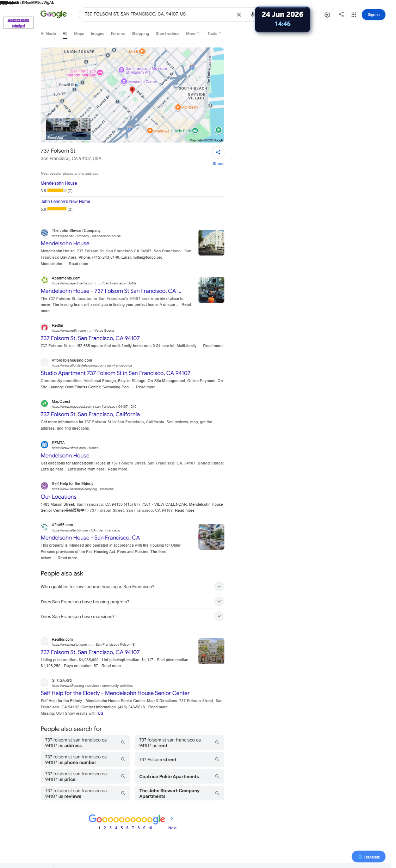Click San Francisco Marriott Marquis hotel marker
Viewport: 396px width, 868px height.
point(100,73)
